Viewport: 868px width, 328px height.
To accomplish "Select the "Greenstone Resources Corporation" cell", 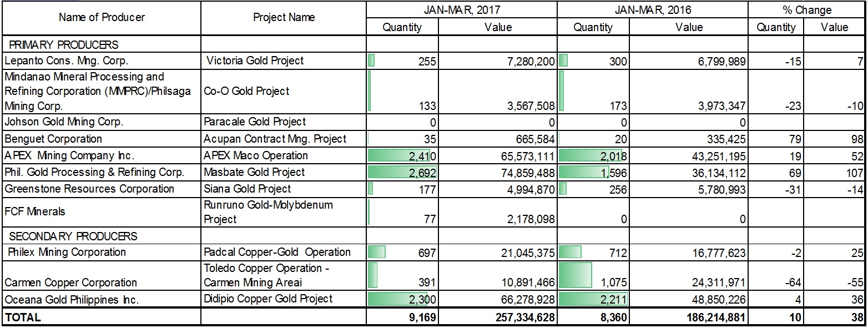I will pyautogui.click(x=102, y=189).
